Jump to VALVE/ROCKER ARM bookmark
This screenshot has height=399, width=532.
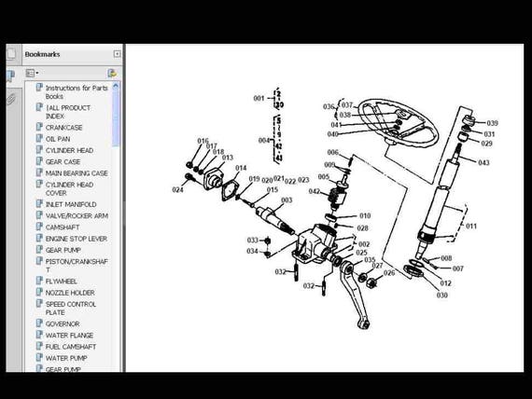(77, 216)
